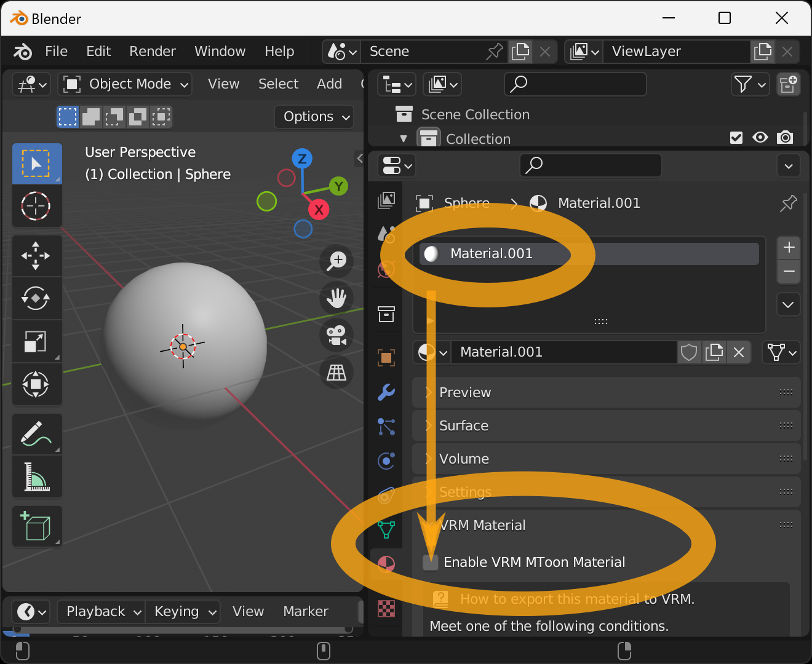Collapse the Collection tree item
The image size is (812, 664).
tap(404, 139)
